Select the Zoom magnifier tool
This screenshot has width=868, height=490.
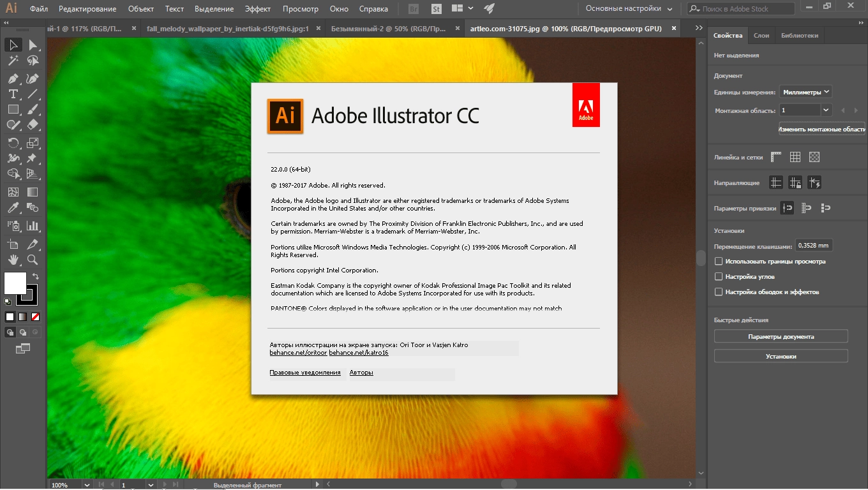coord(33,260)
